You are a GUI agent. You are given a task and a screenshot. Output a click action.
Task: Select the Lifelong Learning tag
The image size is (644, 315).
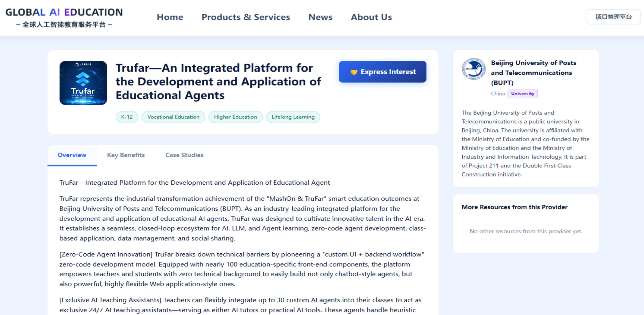[293, 117]
